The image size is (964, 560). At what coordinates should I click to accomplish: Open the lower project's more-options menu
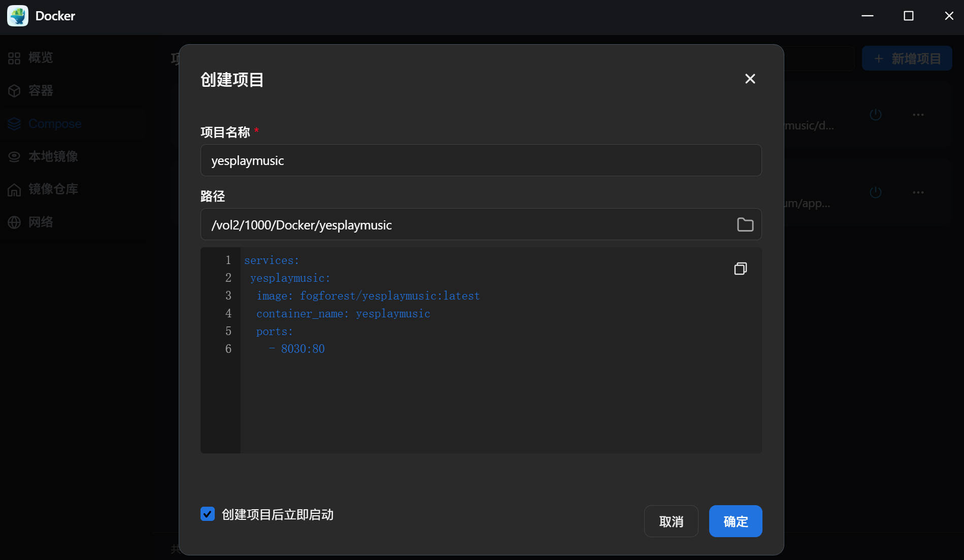pyautogui.click(x=917, y=192)
